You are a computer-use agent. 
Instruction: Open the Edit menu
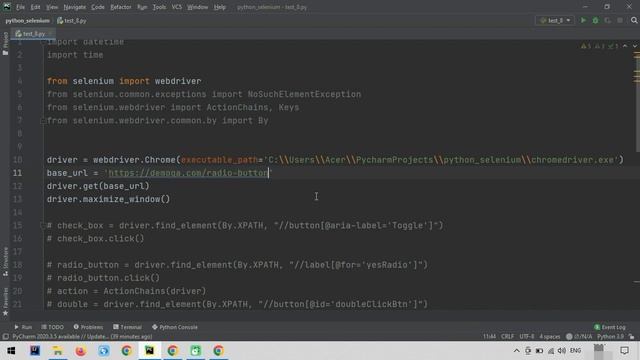pos(36,7)
